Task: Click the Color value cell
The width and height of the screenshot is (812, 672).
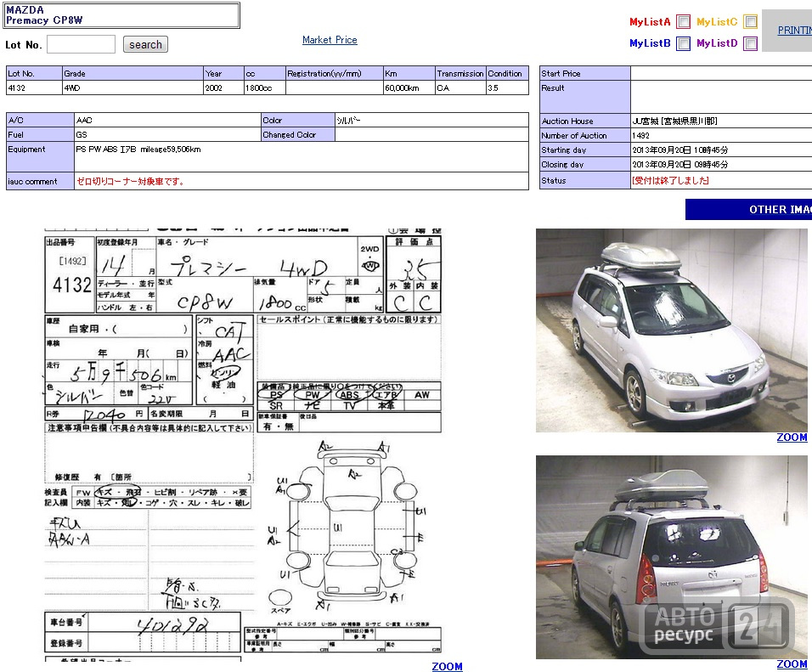Action: 431,120
